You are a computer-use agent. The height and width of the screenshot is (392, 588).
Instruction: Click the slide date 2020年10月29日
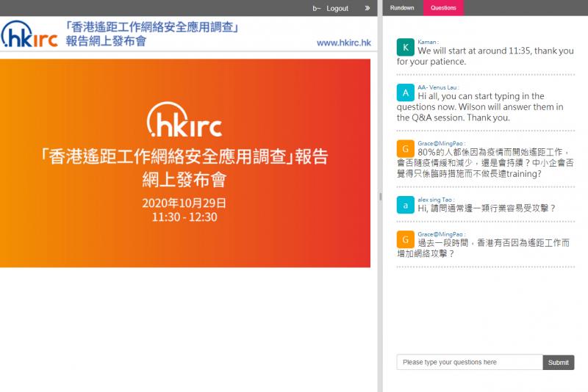(184, 203)
